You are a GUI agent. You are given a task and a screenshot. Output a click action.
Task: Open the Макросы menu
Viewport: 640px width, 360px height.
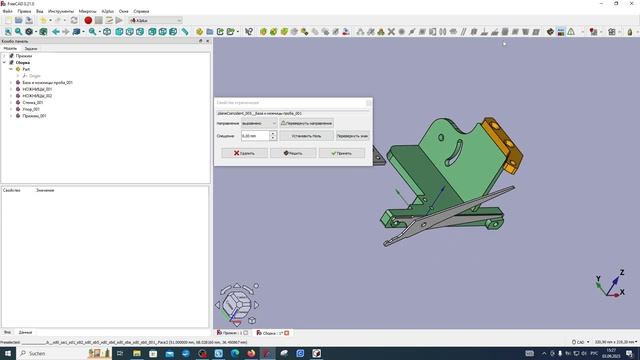coord(87,11)
